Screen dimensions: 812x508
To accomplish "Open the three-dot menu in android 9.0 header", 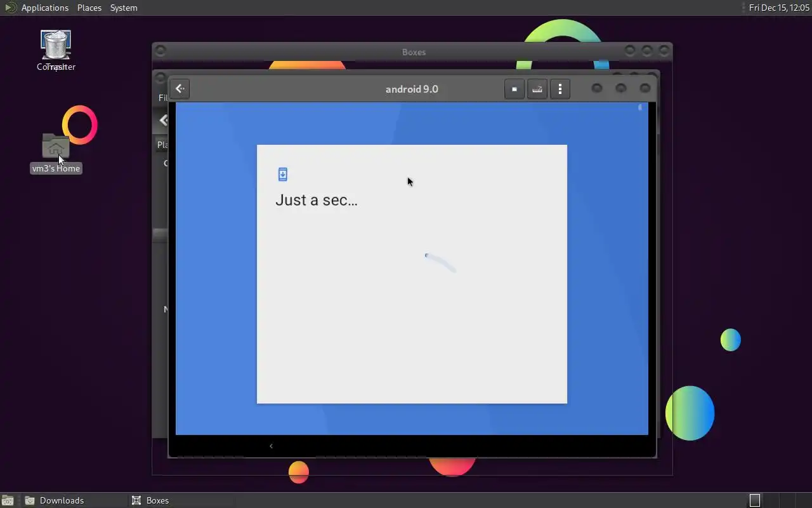I will 560,89.
